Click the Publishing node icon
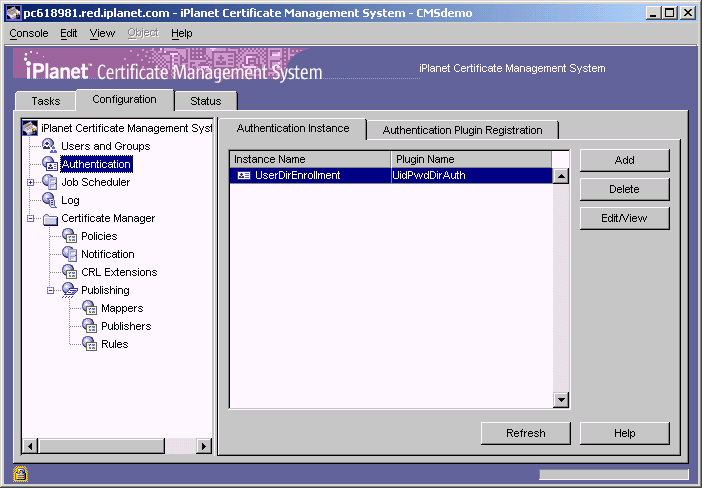Image resolution: width=702 pixels, height=488 pixels. (69, 290)
